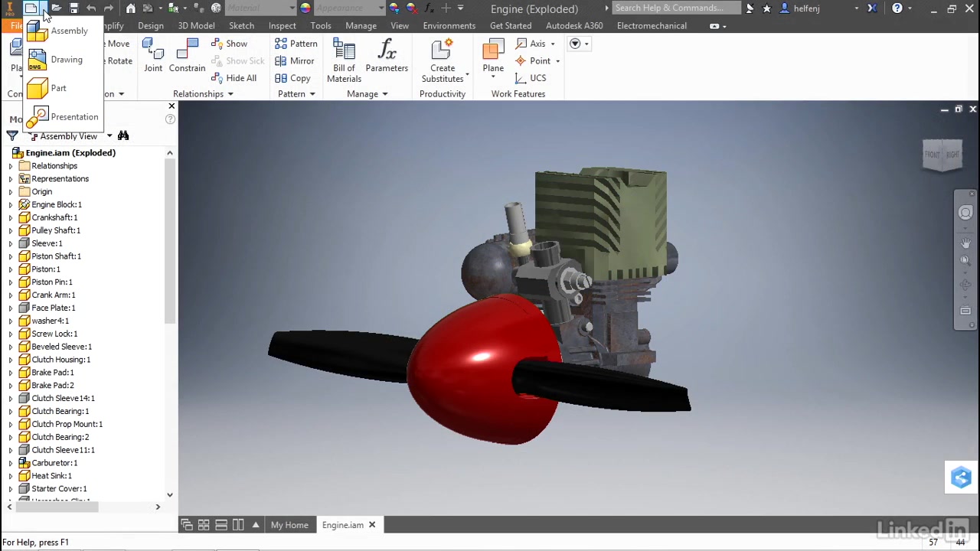Choose Drawing from the New file flyout
This screenshot has height=551, width=980.
click(67, 59)
